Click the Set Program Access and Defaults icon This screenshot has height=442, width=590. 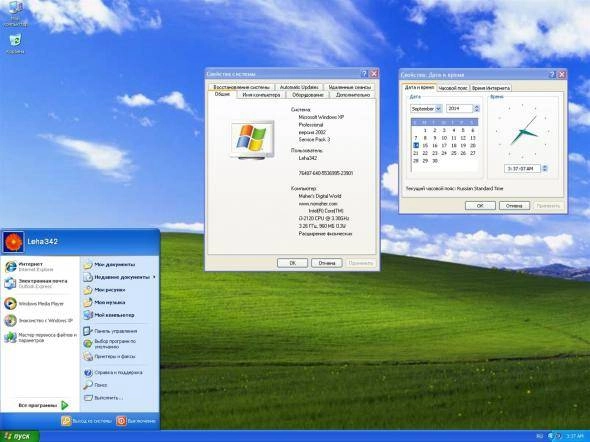[88, 343]
